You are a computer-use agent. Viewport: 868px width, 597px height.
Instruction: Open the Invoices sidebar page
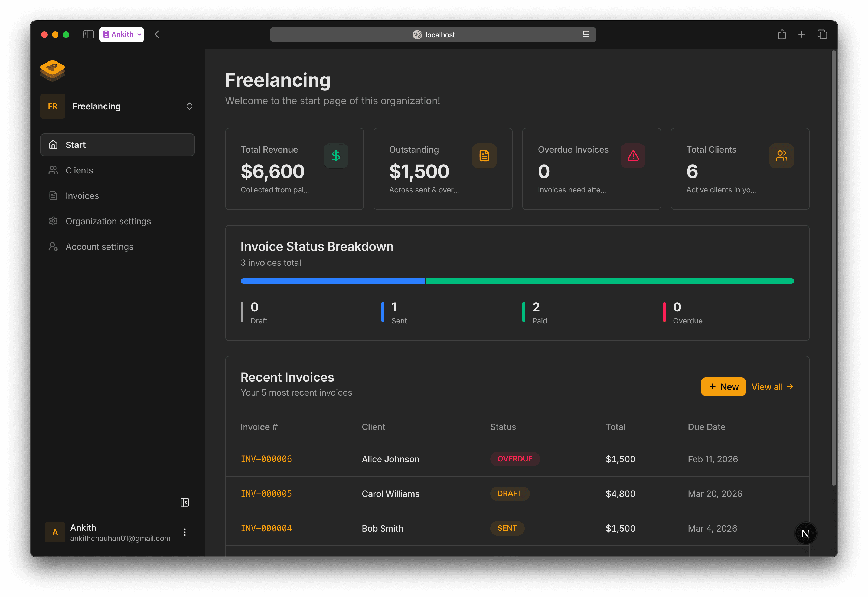[x=82, y=196]
